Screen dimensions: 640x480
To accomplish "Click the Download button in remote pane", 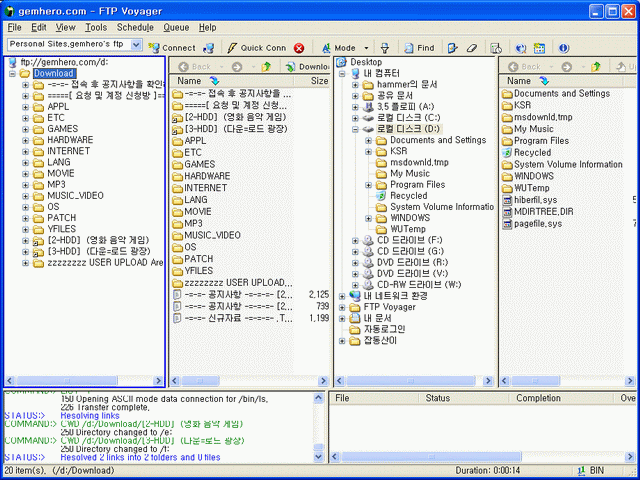I will 308,67.
